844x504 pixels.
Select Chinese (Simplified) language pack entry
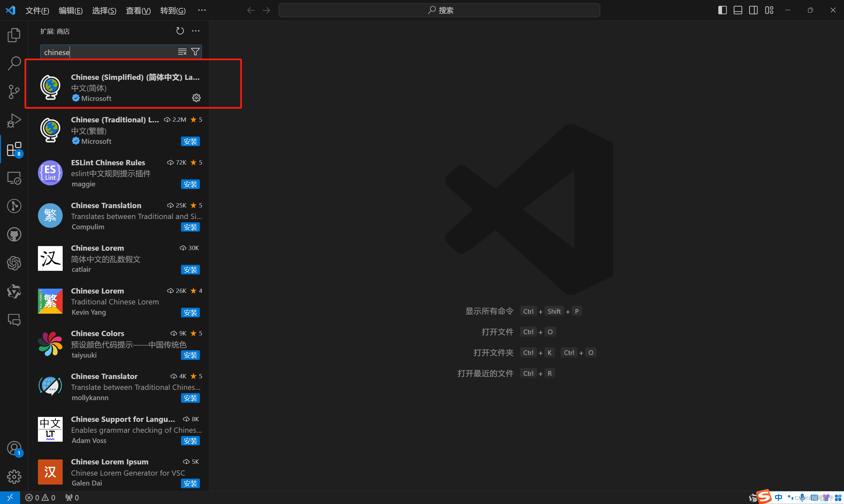click(x=119, y=87)
